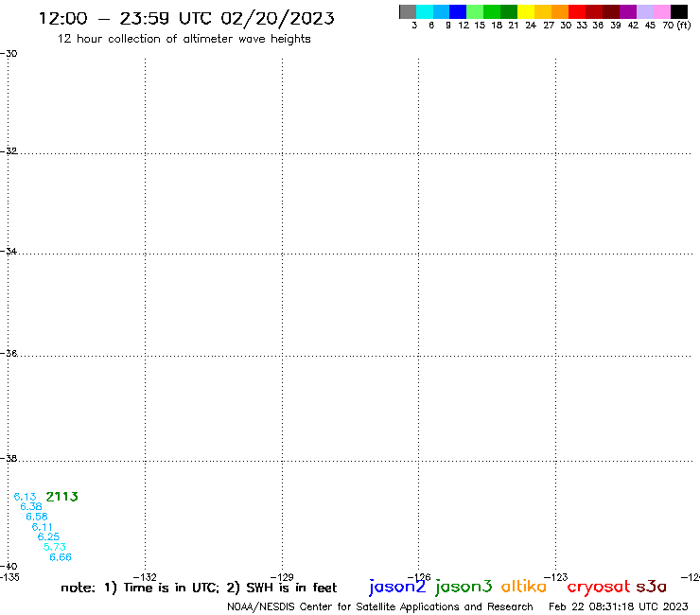Image resolution: width=700 pixels, height=615 pixels.
Task: Click the 24 legend scale label
Action: (x=531, y=26)
